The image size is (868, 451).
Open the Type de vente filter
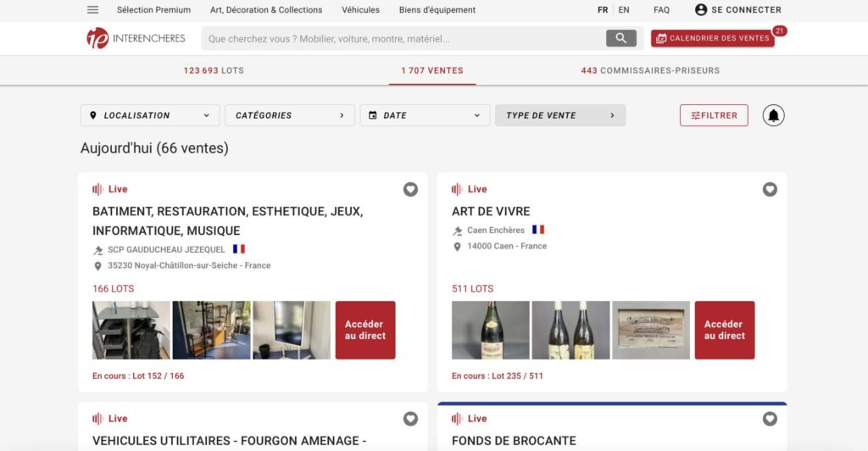click(x=559, y=115)
